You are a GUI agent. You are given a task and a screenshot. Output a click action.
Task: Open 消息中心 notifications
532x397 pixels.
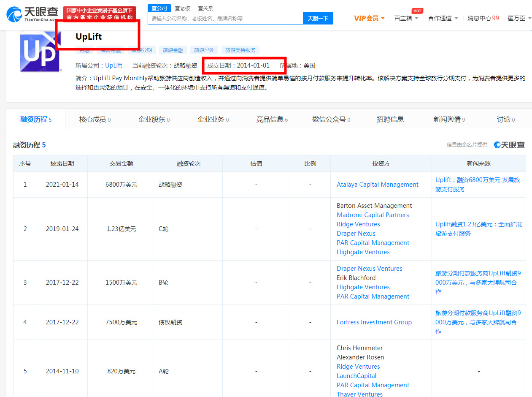tap(483, 18)
